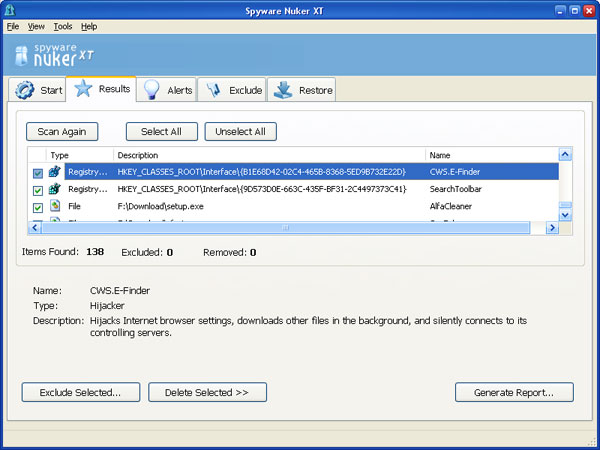
Task: Open the View menu
Action: point(36,26)
